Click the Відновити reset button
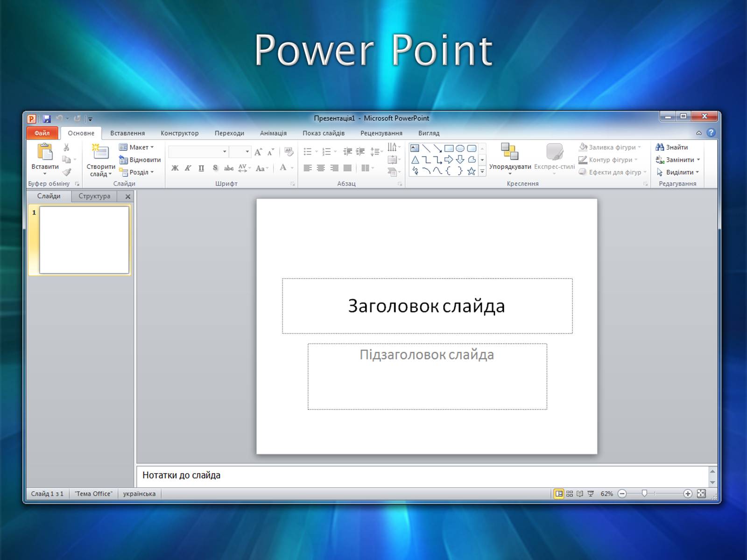The height and width of the screenshot is (560, 747). (140, 160)
